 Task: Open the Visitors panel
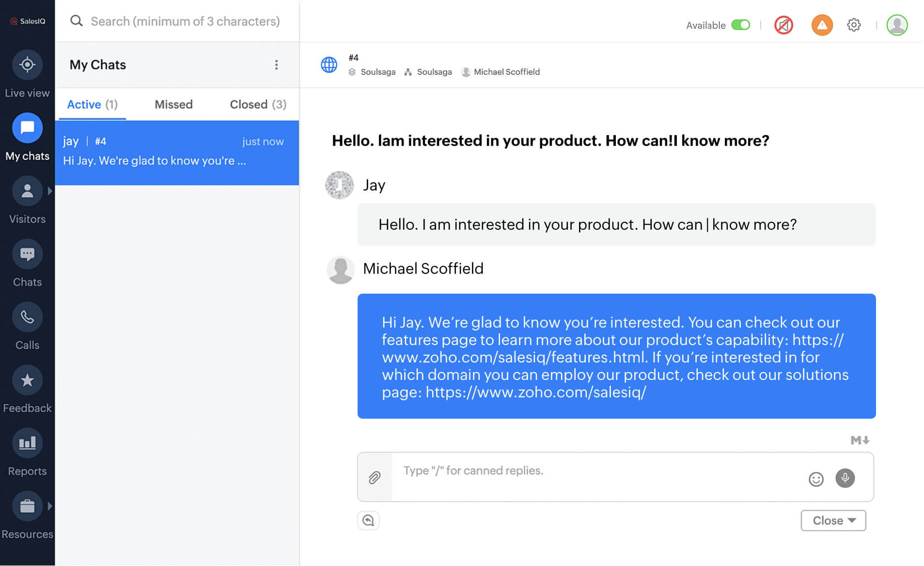[x=27, y=191]
